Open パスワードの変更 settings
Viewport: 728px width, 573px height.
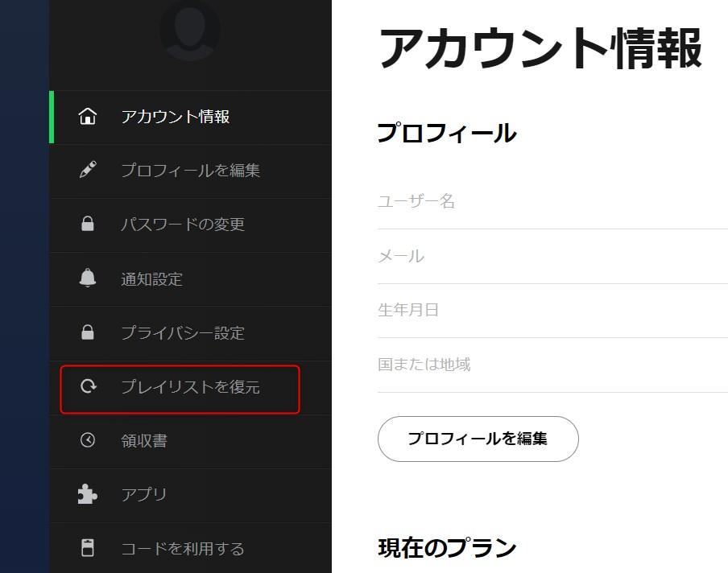click(182, 225)
